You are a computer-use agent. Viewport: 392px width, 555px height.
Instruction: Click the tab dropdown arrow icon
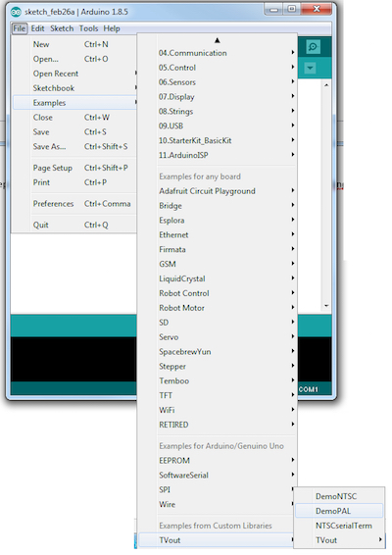click(x=310, y=68)
